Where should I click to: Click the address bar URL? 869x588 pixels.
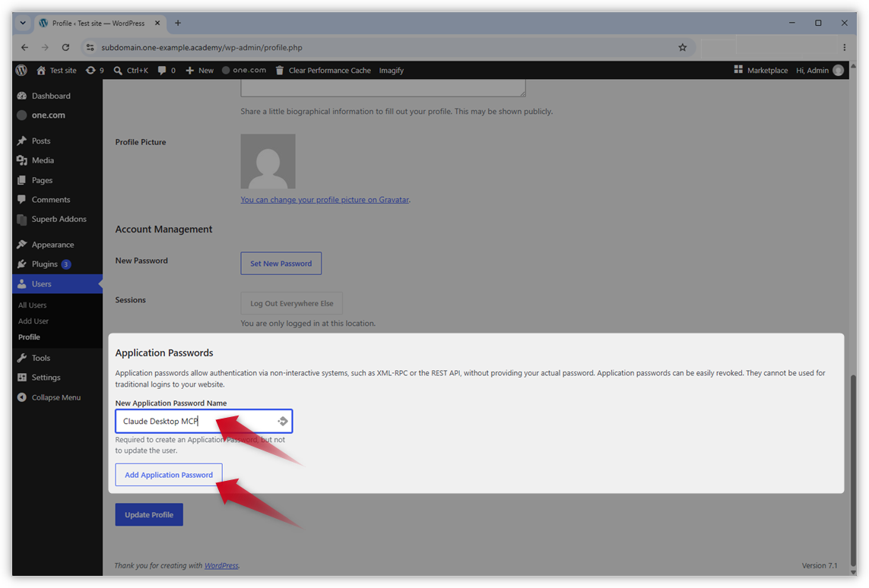point(201,48)
